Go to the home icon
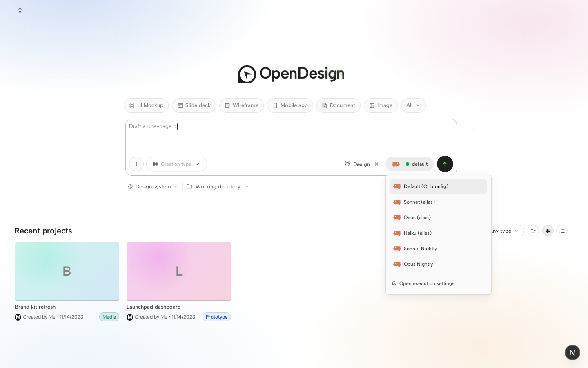This screenshot has height=368, width=588. tap(20, 11)
